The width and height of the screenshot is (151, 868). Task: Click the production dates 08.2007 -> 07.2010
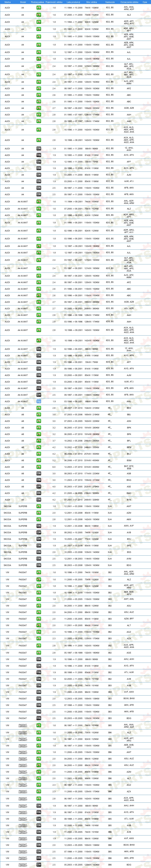point(73,408)
